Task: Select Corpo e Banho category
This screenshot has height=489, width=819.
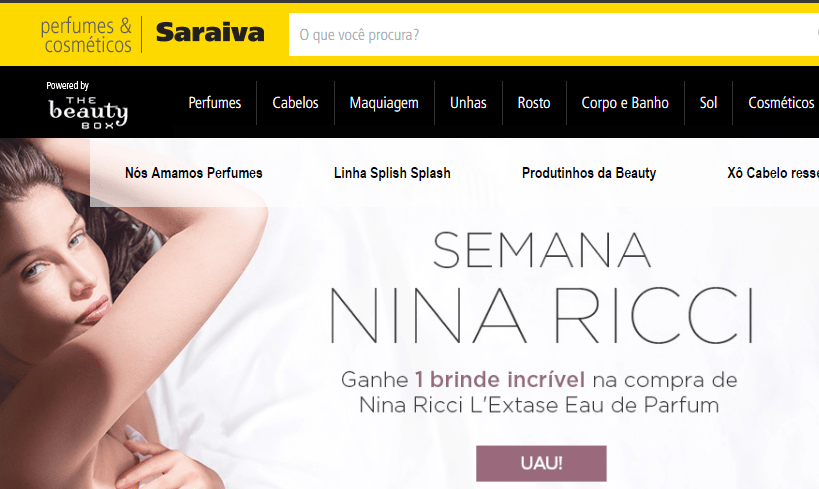Action: [x=625, y=103]
